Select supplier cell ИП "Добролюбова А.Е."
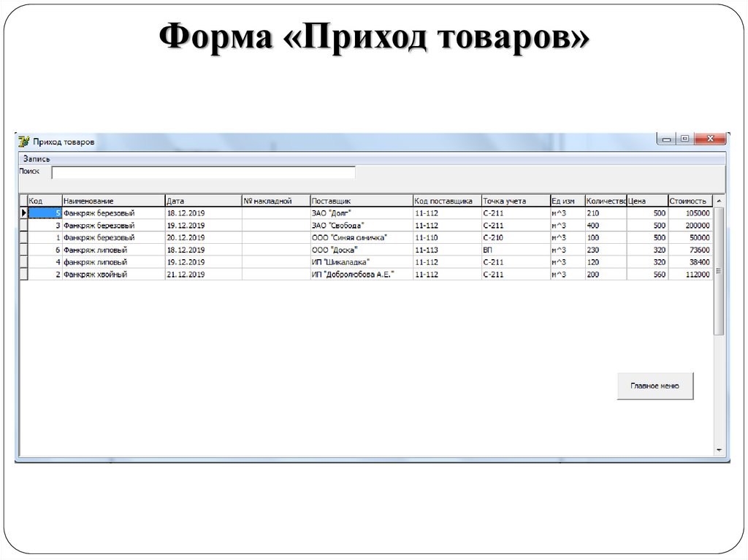 coord(362,275)
